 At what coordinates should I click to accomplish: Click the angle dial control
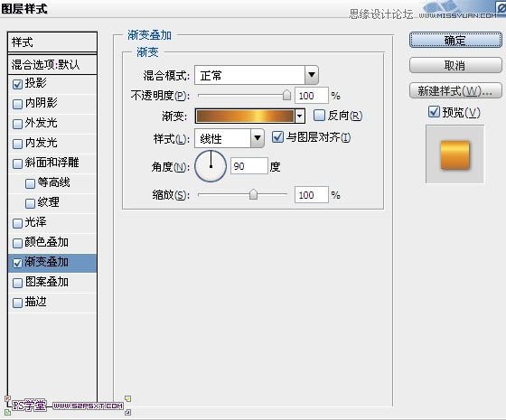[211, 166]
